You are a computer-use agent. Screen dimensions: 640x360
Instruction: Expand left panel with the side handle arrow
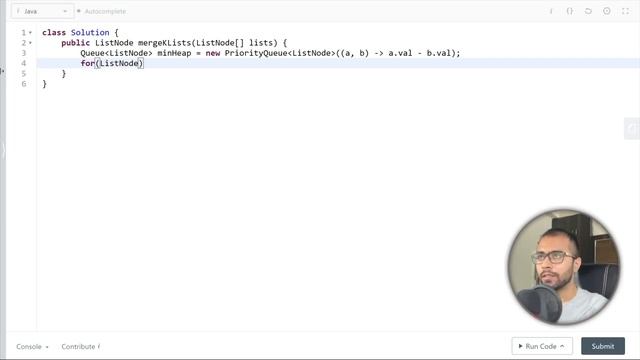3,151
